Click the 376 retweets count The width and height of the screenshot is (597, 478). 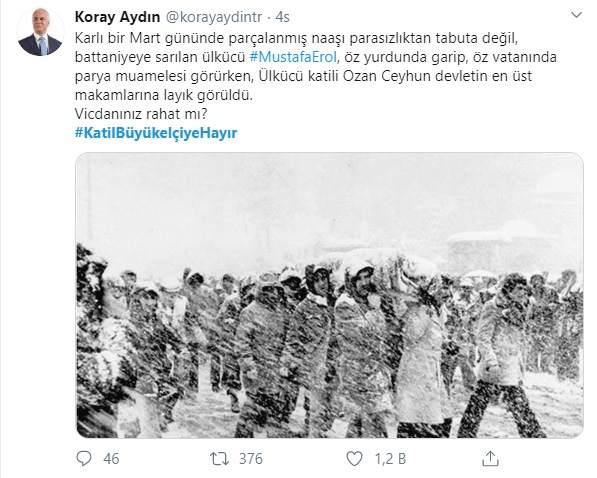251,459
